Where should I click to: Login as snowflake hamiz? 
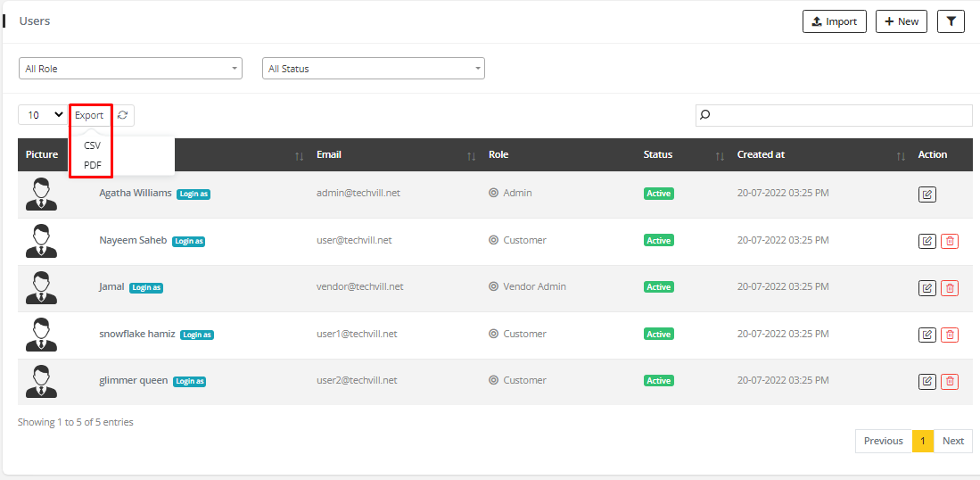tap(197, 335)
